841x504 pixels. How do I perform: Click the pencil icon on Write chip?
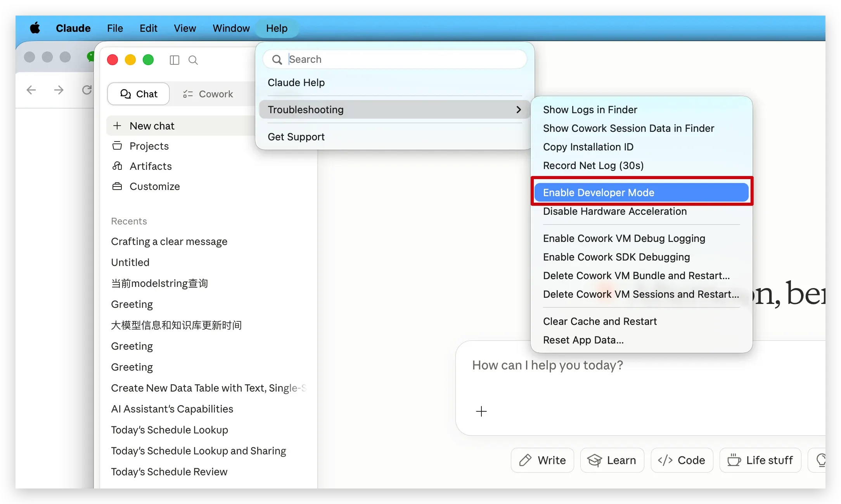click(525, 460)
